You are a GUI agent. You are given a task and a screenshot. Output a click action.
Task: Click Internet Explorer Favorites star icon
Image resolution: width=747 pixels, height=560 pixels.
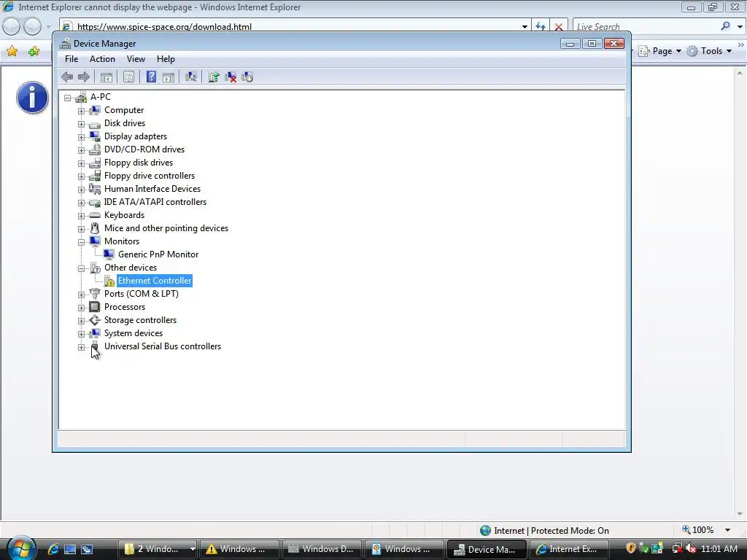click(12, 51)
